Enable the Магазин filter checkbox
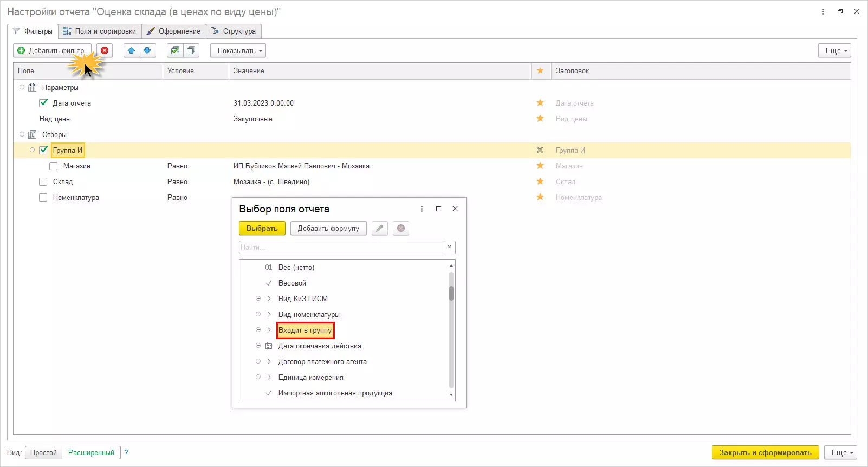This screenshot has width=868, height=467. [x=54, y=166]
